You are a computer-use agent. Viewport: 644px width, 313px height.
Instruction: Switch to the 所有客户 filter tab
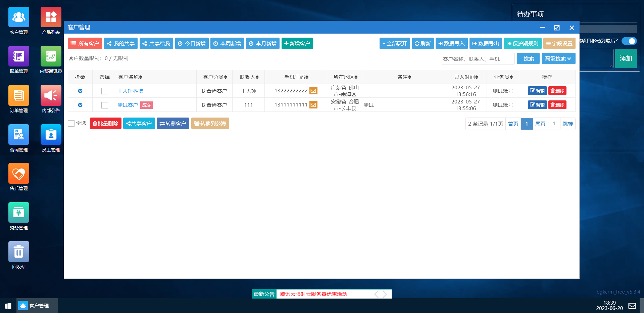tap(85, 43)
